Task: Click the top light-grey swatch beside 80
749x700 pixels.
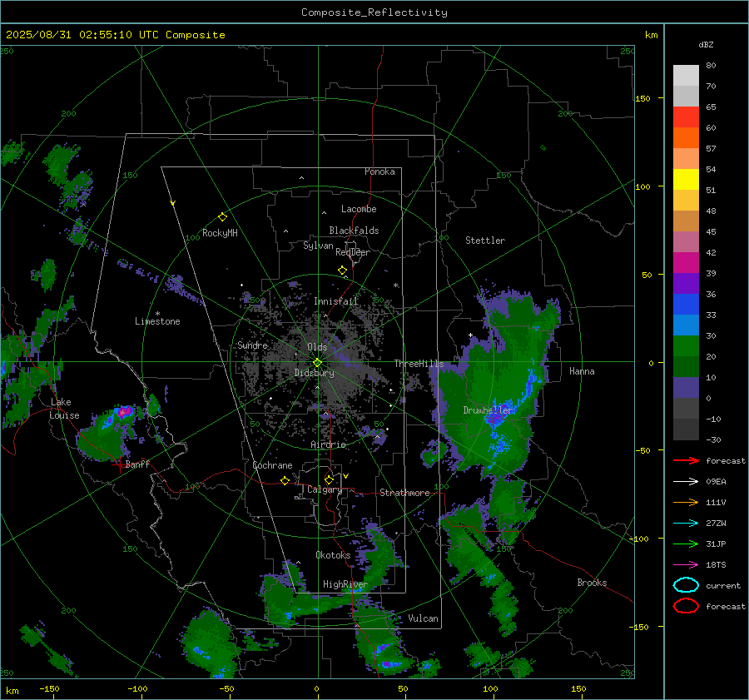Action: coord(686,76)
